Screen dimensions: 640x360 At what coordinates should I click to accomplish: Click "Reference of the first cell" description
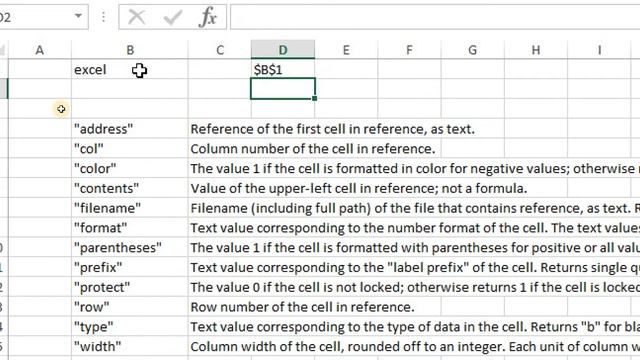tap(332, 129)
